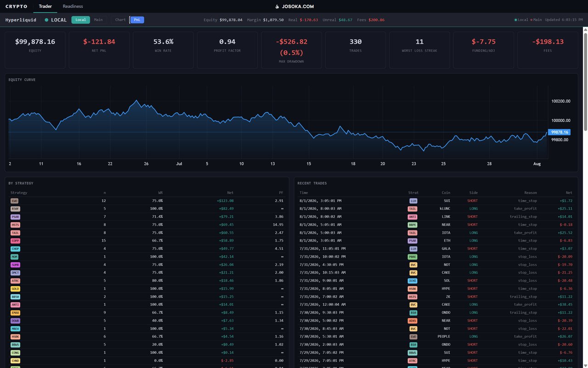
Task: Click the page scrollbar down arrow
Action: coord(585,365)
